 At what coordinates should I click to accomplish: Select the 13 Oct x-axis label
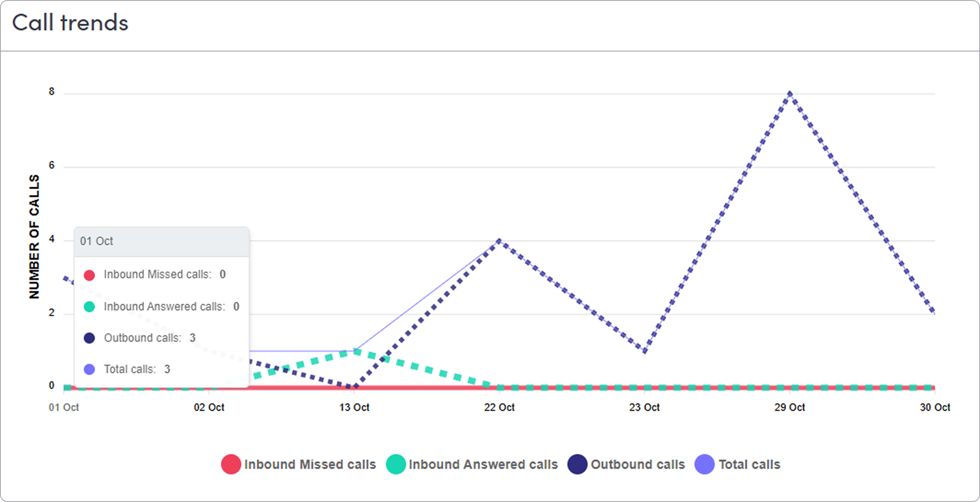(x=354, y=407)
